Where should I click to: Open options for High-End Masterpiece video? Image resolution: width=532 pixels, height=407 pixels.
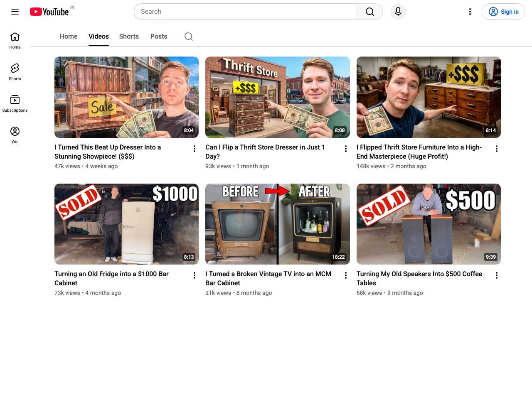point(497,149)
